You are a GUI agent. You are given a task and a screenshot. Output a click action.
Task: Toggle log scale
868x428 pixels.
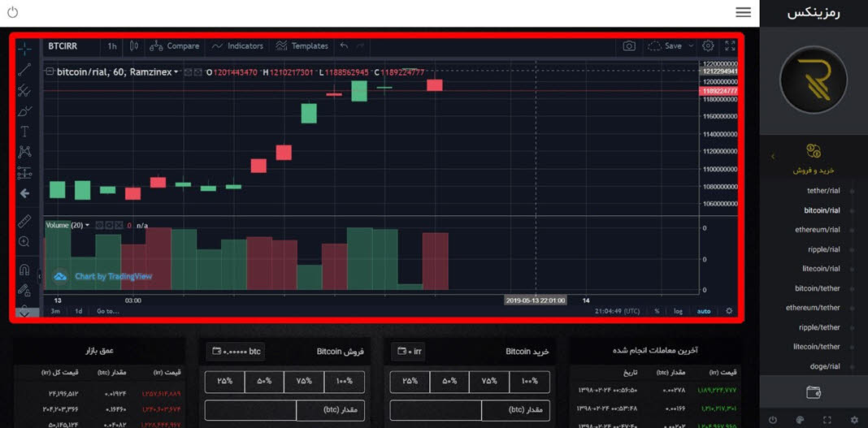[x=678, y=311]
